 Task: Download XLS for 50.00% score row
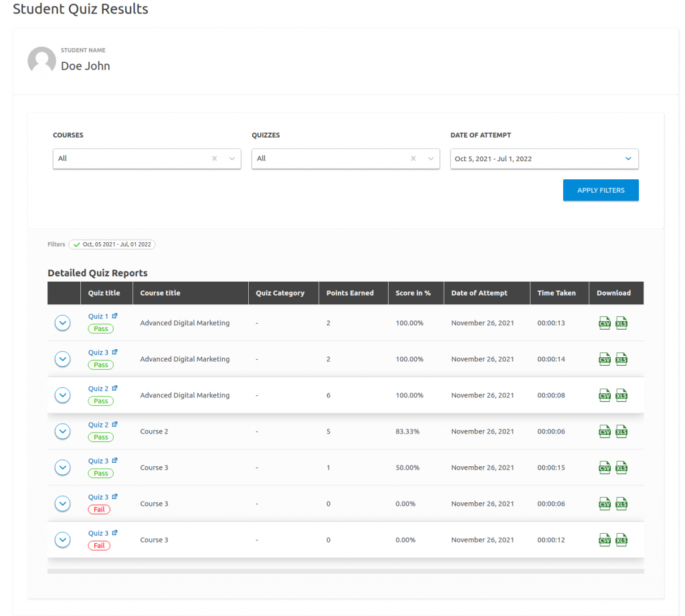[621, 468]
